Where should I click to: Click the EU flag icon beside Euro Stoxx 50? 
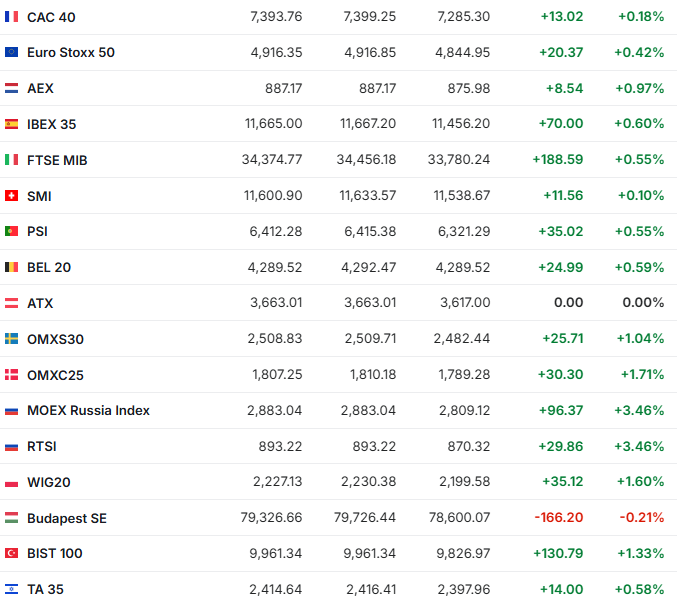point(11,52)
